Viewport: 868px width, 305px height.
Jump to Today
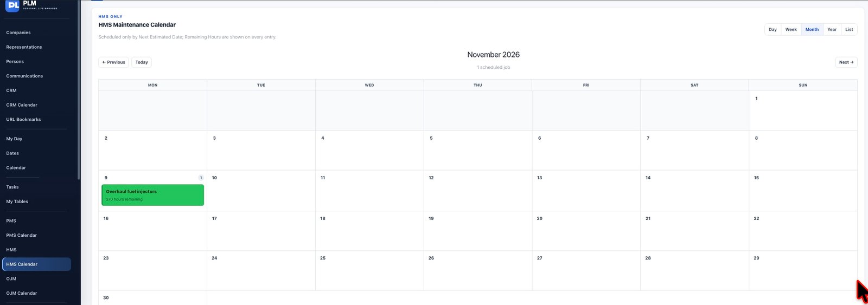point(142,62)
